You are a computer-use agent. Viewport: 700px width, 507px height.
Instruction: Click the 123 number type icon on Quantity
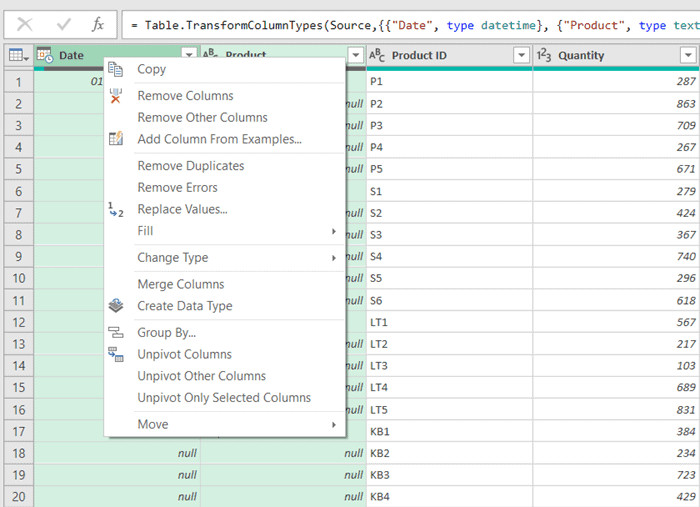(x=543, y=55)
